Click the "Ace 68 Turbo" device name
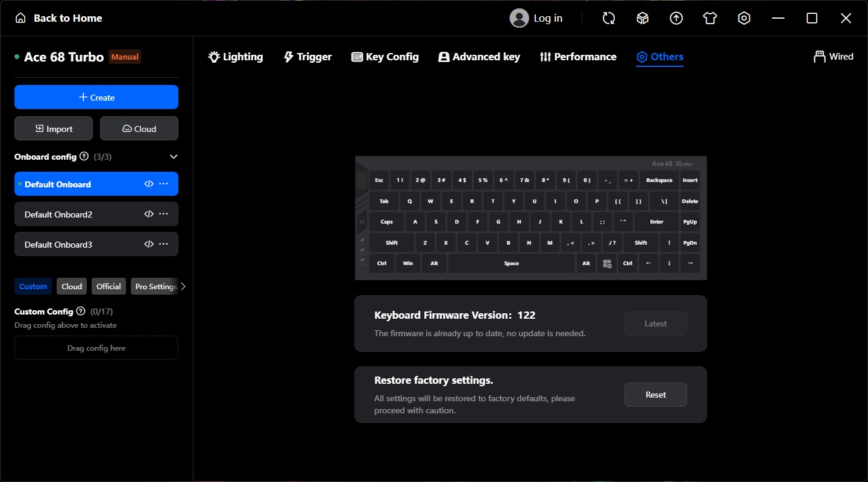Viewport: 868px width, 482px height. (64, 57)
